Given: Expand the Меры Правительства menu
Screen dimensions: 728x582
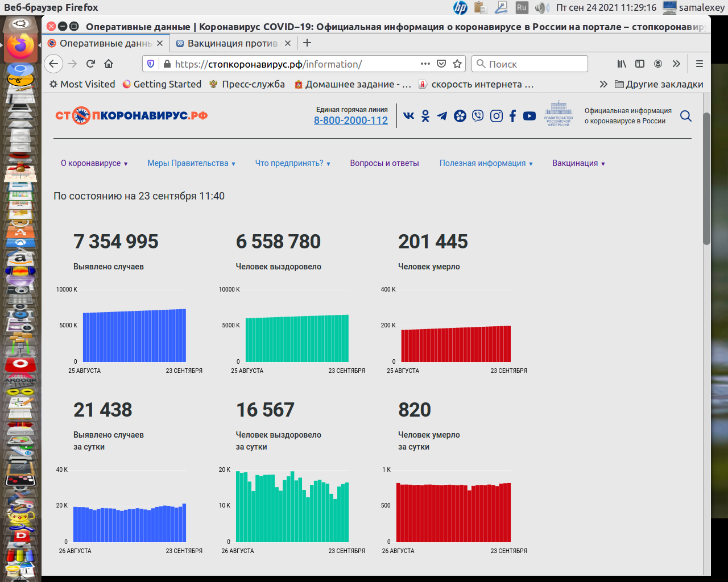Looking at the screenshot, I should point(192,163).
